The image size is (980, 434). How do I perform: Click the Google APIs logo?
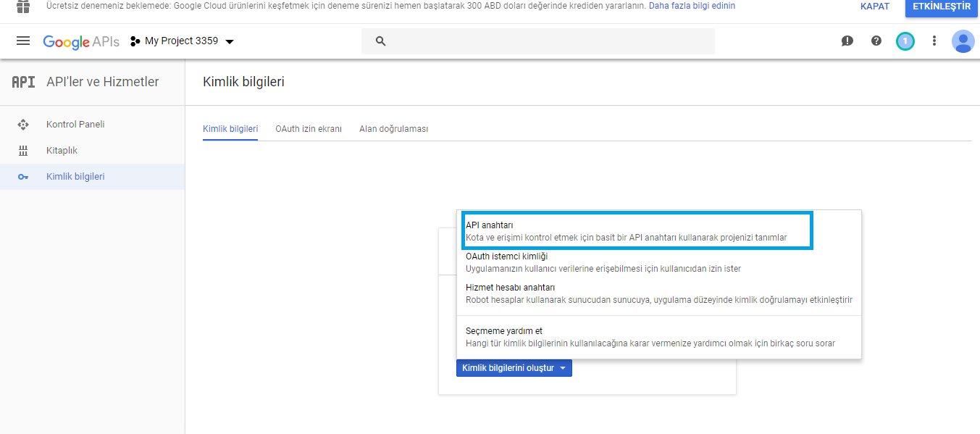pos(81,42)
